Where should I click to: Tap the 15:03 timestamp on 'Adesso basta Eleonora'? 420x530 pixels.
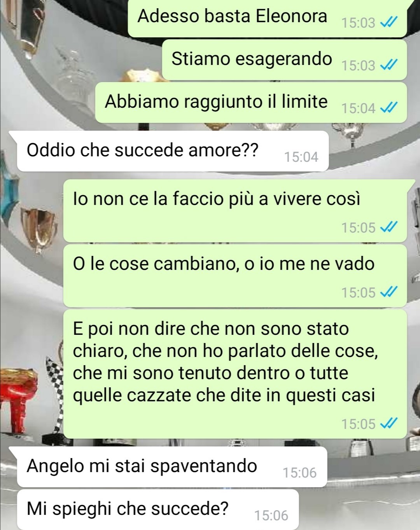[x=358, y=23]
